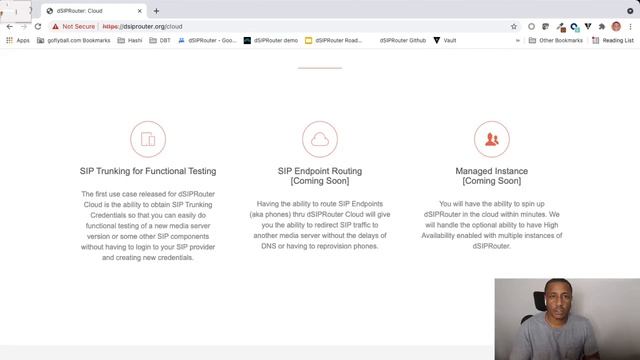The width and height of the screenshot is (640, 360).
Task: Expand the hidden bookmarks chevron
Action: (x=518, y=40)
